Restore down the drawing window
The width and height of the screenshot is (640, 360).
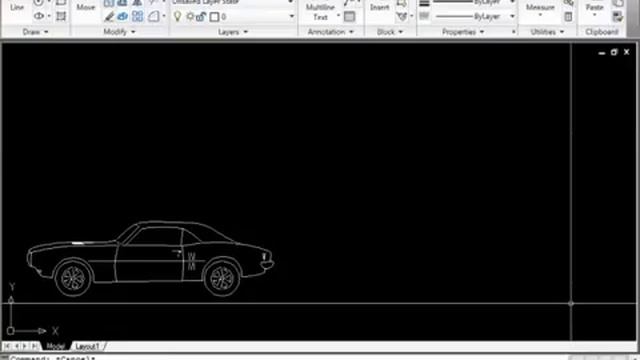tap(614, 52)
